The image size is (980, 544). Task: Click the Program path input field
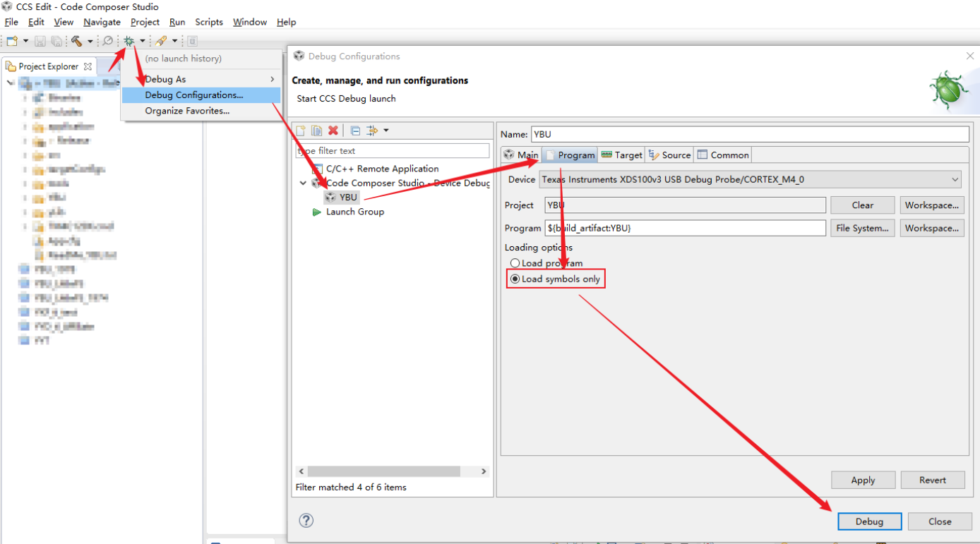pyautogui.click(x=685, y=228)
